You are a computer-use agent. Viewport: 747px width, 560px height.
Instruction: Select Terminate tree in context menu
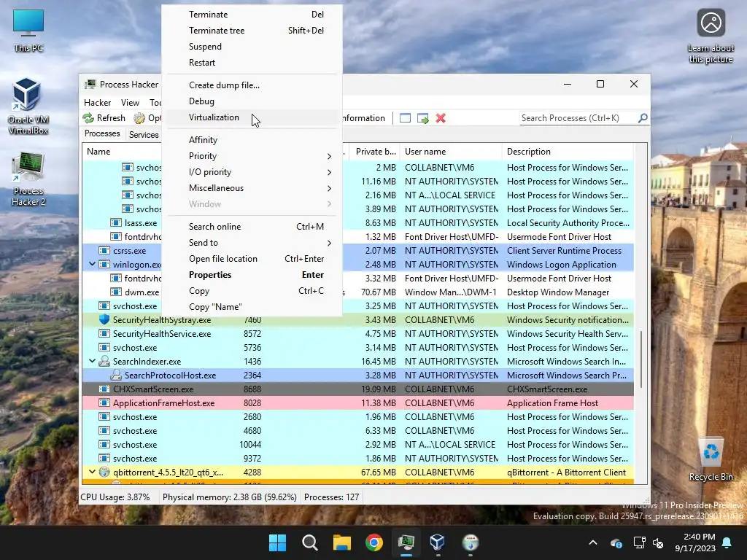pyautogui.click(x=252, y=31)
